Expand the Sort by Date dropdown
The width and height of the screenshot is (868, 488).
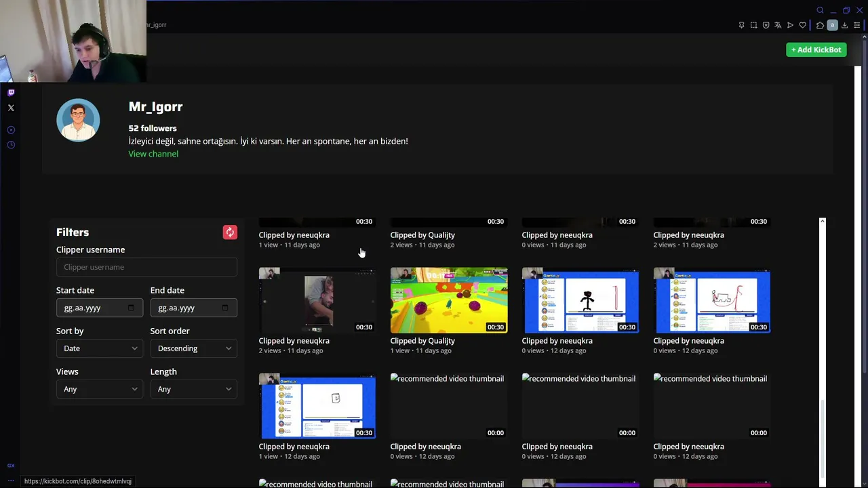100,348
